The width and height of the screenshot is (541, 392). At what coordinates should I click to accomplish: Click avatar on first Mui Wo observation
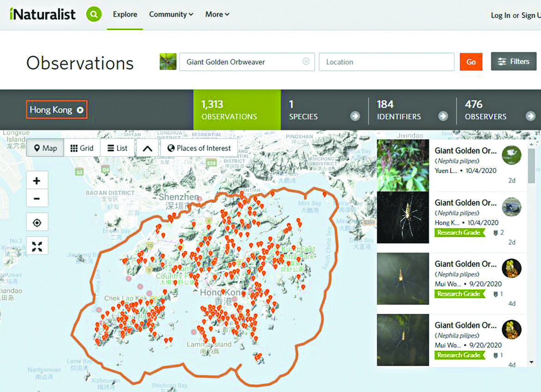[511, 269]
